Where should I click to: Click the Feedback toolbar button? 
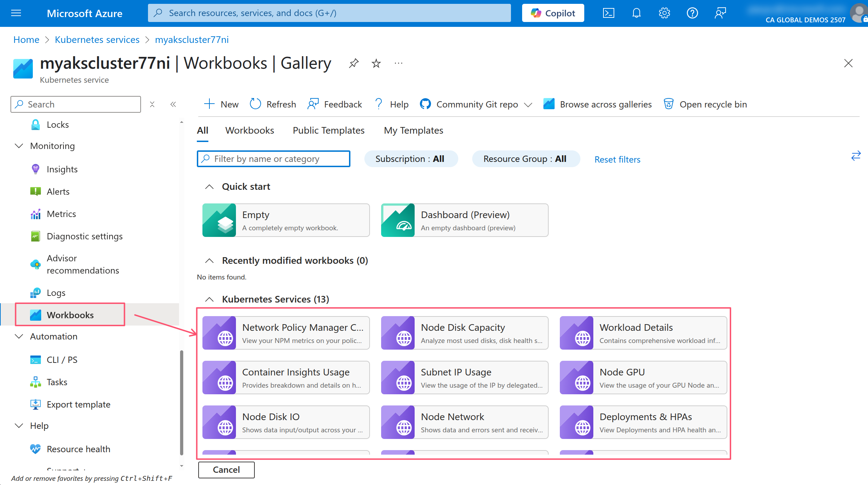pos(335,104)
